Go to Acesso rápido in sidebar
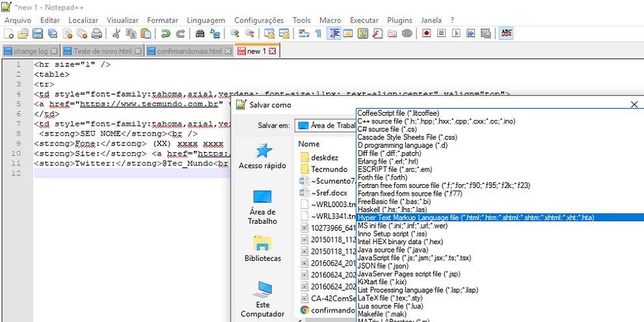The height and width of the screenshot is (322, 644). point(262,157)
